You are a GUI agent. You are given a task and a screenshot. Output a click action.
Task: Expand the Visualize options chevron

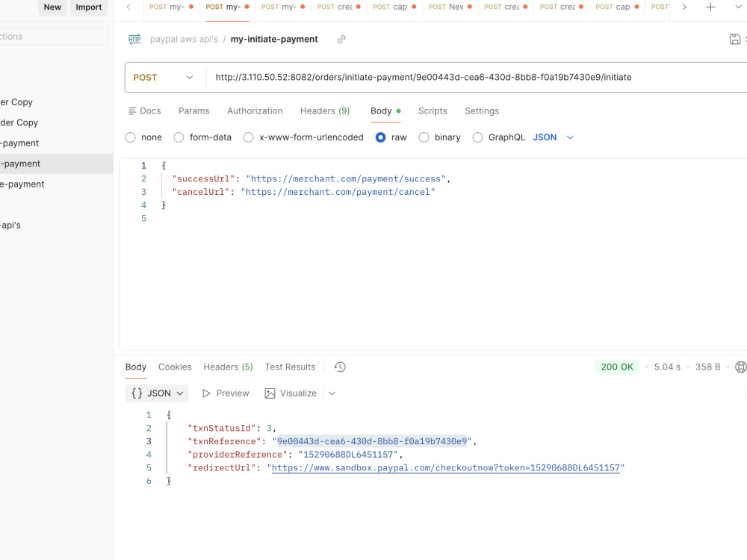coord(332,393)
